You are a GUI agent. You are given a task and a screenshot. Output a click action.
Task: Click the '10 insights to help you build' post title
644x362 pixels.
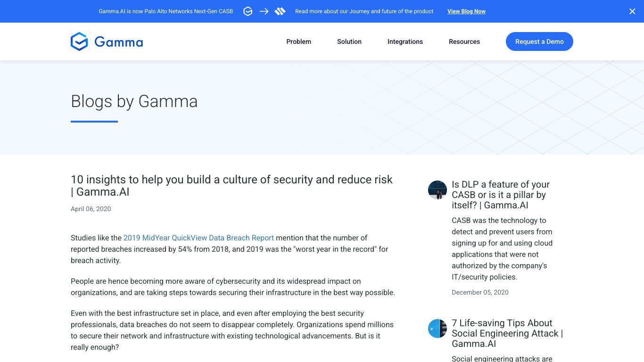coord(231,186)
